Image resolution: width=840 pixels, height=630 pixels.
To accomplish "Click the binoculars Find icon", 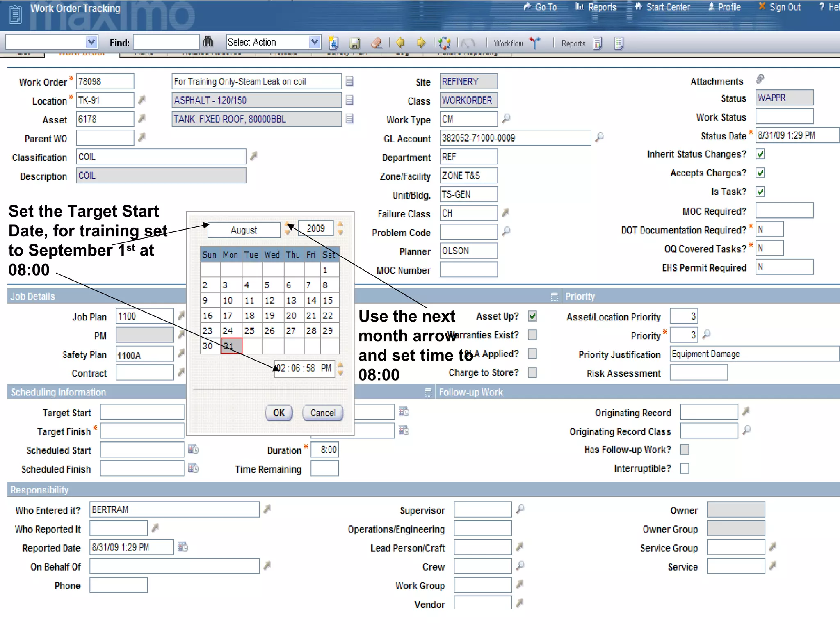I will pyautogui.click(x=208, y=42).
